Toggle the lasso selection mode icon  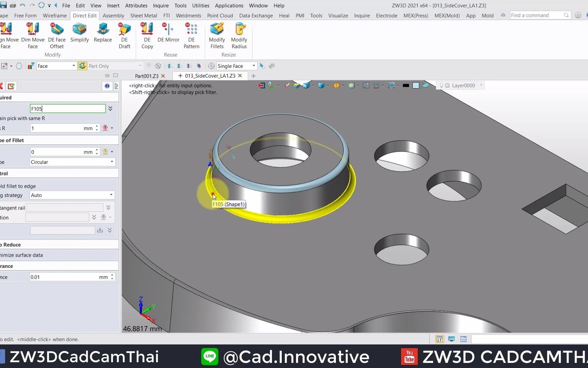tap(19, 66)
